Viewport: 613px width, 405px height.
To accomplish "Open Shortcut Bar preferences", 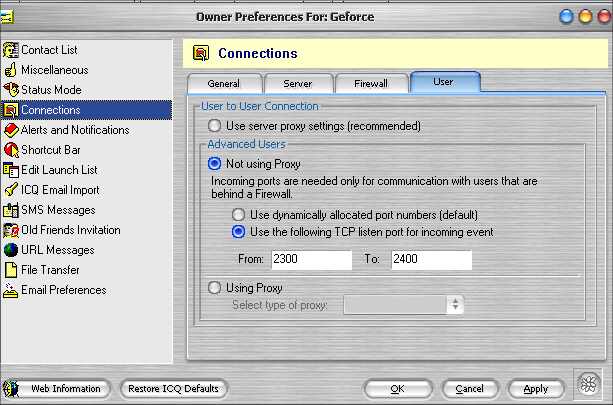I will 86,150.
